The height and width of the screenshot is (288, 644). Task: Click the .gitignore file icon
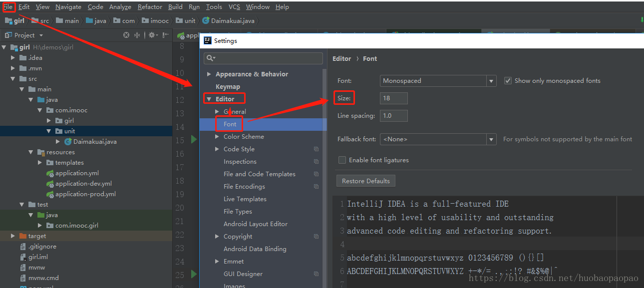point(23,247)
